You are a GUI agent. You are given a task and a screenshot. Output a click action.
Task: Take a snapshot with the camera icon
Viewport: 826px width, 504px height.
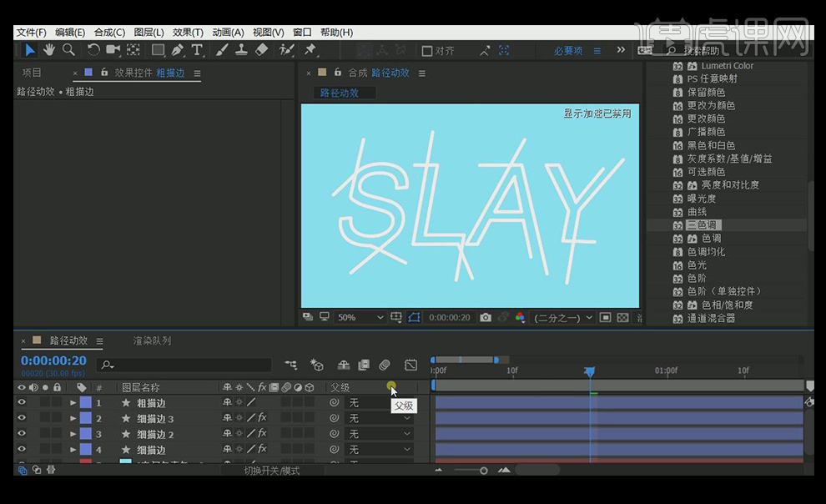pyautogui.click(x=485, y=318)
